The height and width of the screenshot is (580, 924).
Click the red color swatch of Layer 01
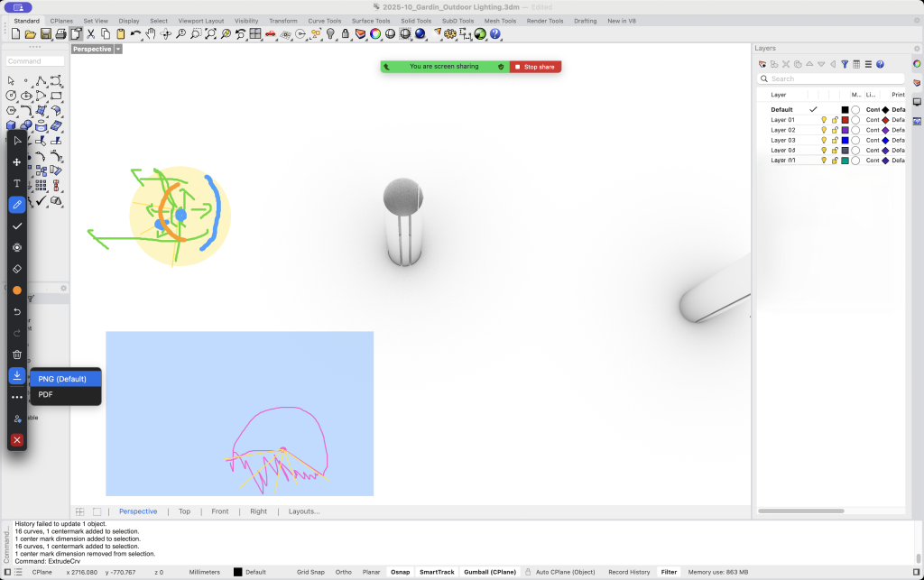(x=845, y=120)
